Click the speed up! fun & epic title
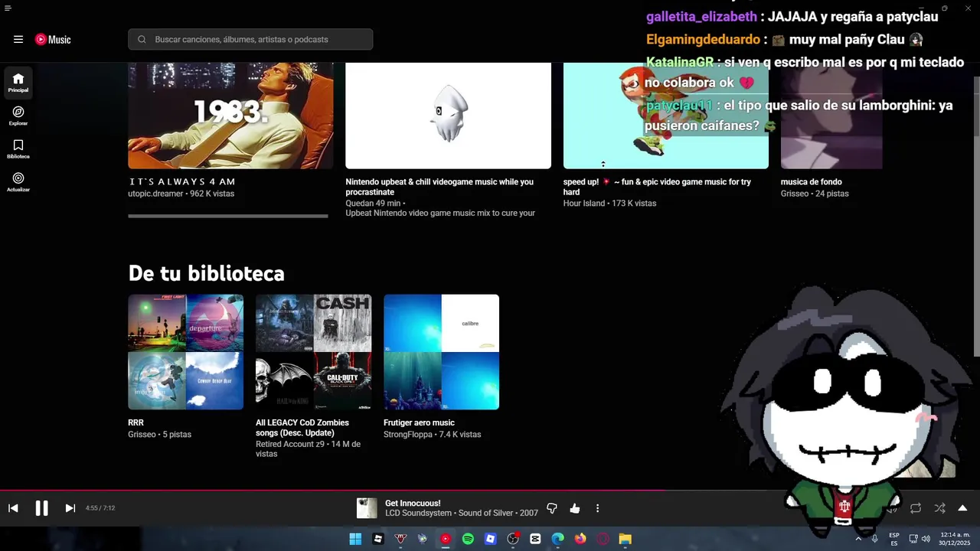Viewport: 980px width, 551px height. (x=657, y=187)
